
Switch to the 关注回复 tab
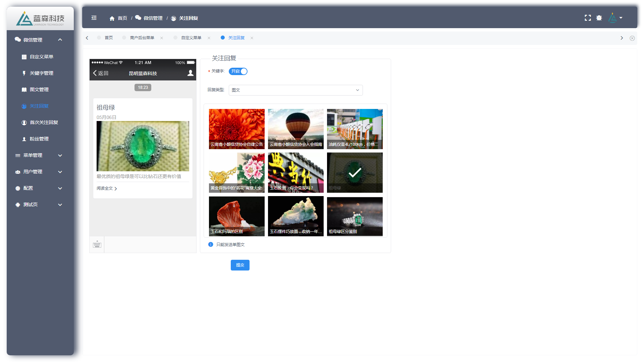(x=236, y=38)
